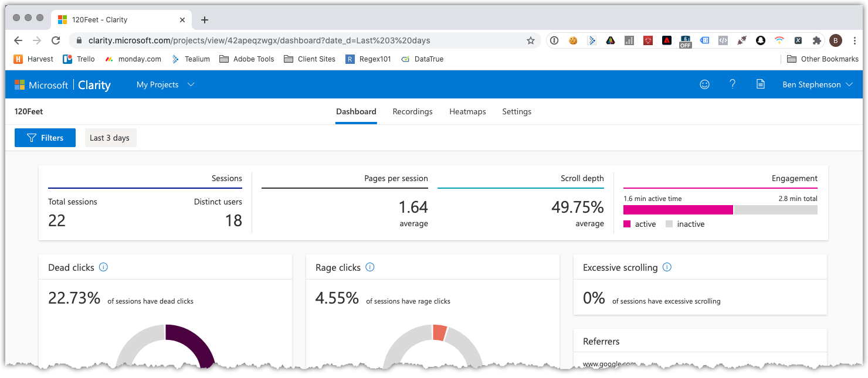Open a new browser tab
This screenshot has height=378, width=868.
[x=205, y=20]
